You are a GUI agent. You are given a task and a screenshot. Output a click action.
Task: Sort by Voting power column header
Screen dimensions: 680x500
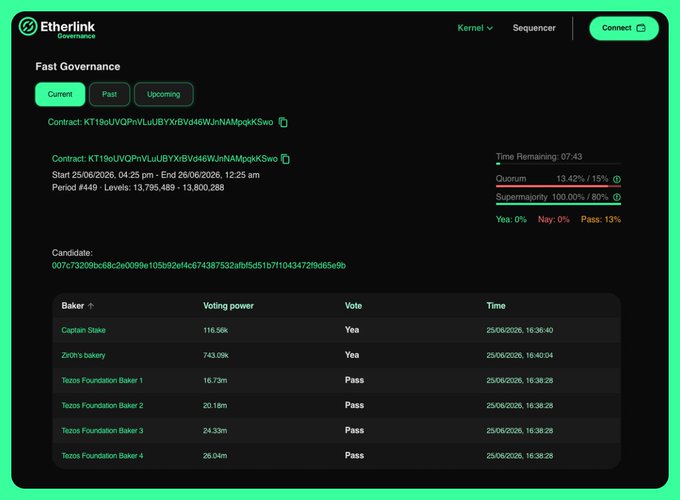pos(228,306)
